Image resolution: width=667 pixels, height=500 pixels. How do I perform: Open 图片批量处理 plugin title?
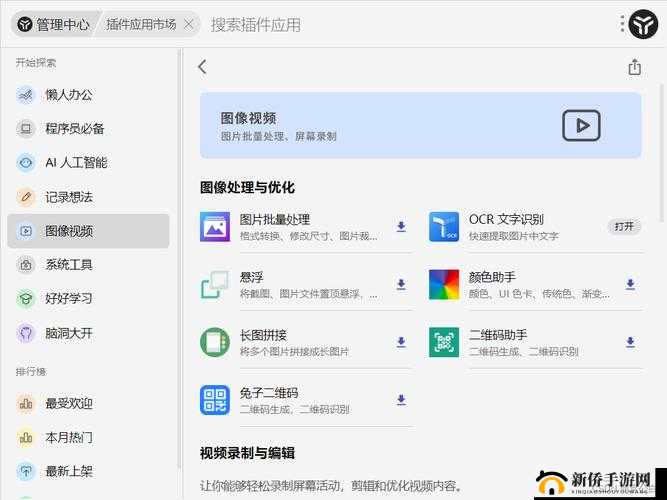(x=275, y=220)
